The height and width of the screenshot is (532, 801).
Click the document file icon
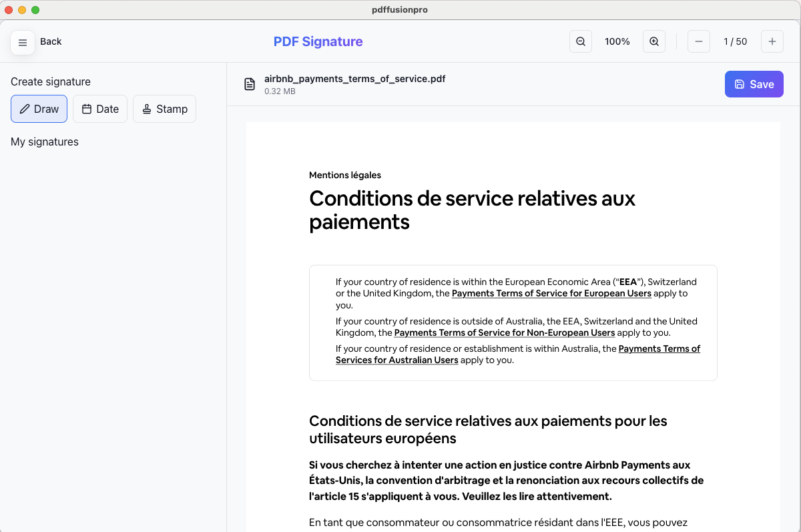click(250, 84)
